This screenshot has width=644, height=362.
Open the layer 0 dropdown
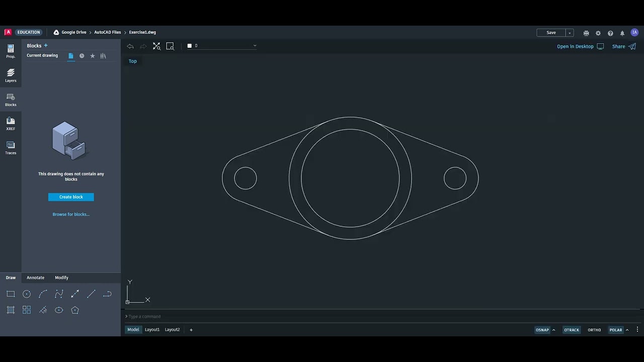coord(221,46)
